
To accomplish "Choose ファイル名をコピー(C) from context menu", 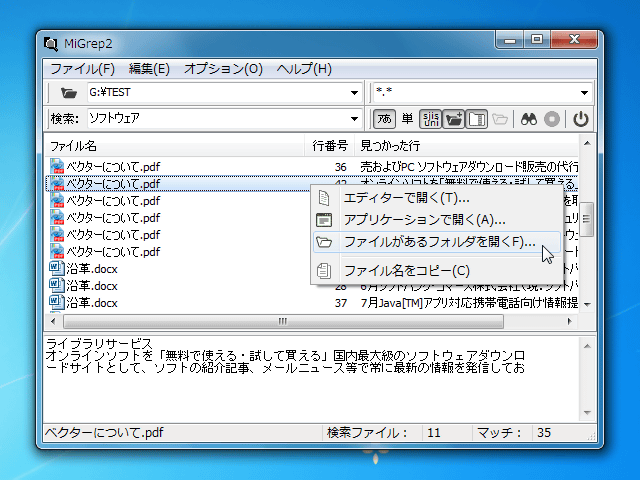I will [437, 271].
